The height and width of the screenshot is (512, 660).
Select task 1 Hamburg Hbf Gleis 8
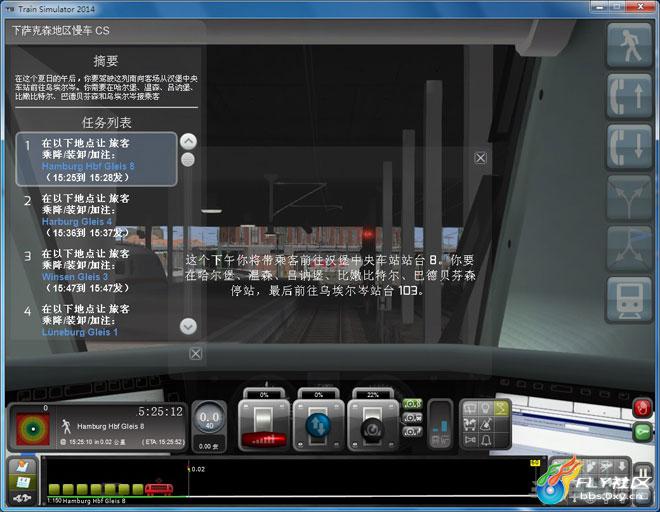96,160
